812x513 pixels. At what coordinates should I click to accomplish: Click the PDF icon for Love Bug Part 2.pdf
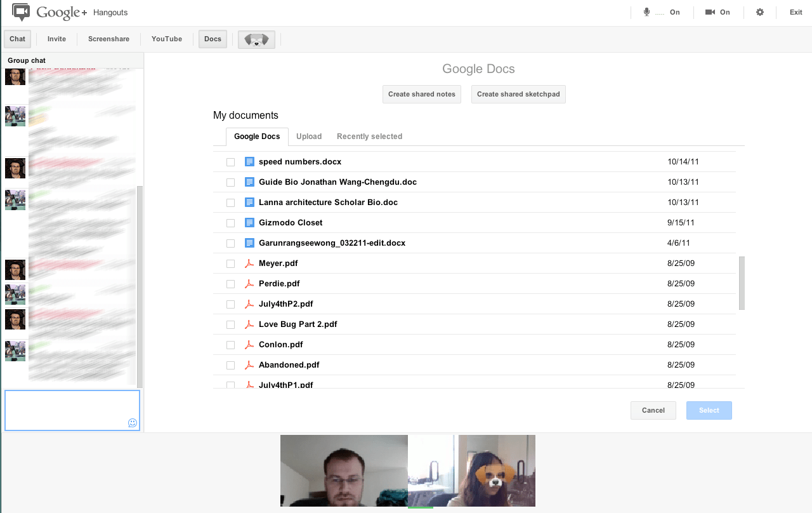coord(249,324)
